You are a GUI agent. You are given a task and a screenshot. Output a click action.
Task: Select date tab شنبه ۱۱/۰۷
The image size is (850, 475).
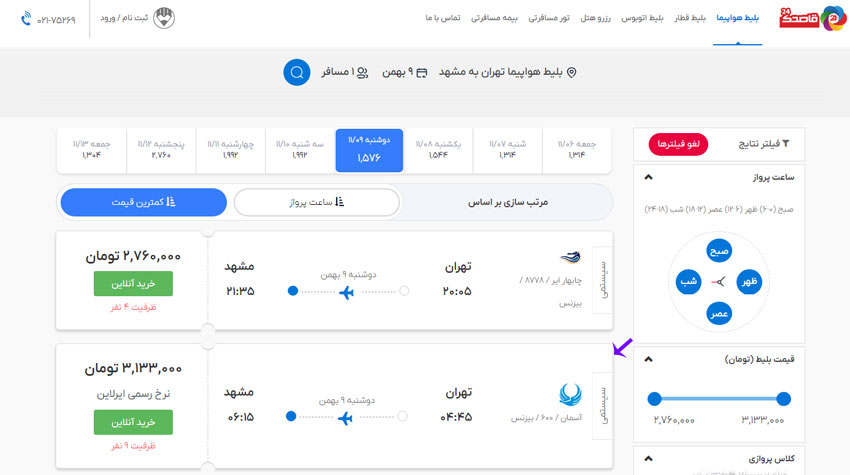tap(507, 150)
